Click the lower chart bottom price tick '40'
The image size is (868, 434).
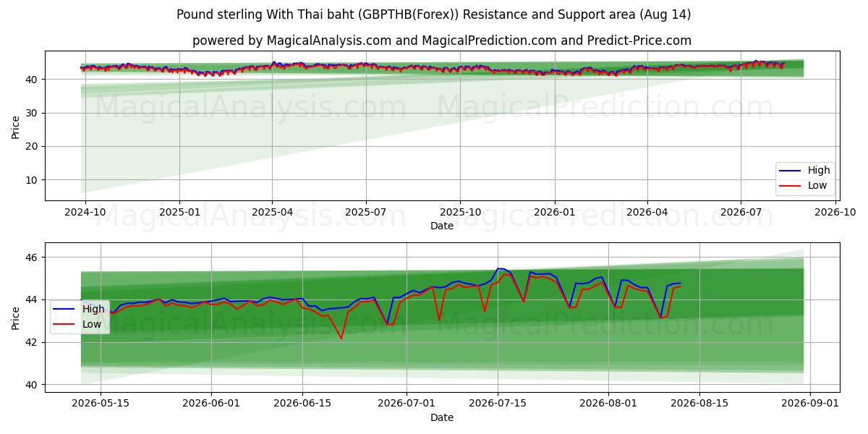click(33, 385)
